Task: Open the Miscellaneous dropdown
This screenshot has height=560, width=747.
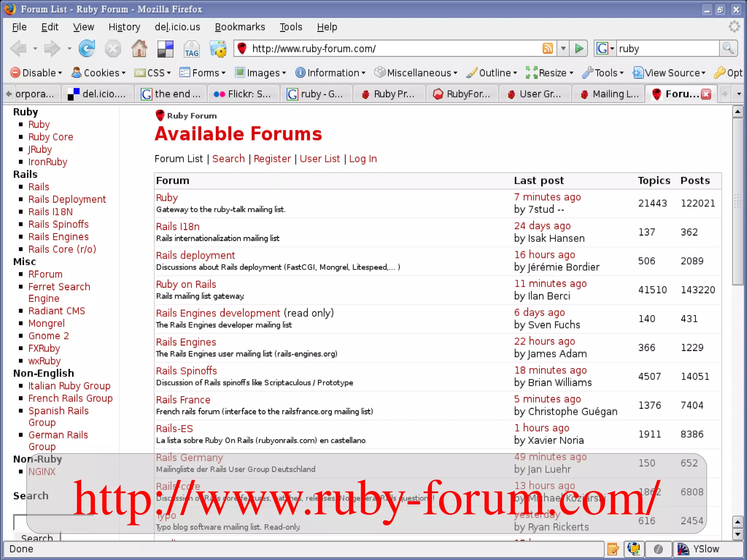Action: 416,73
